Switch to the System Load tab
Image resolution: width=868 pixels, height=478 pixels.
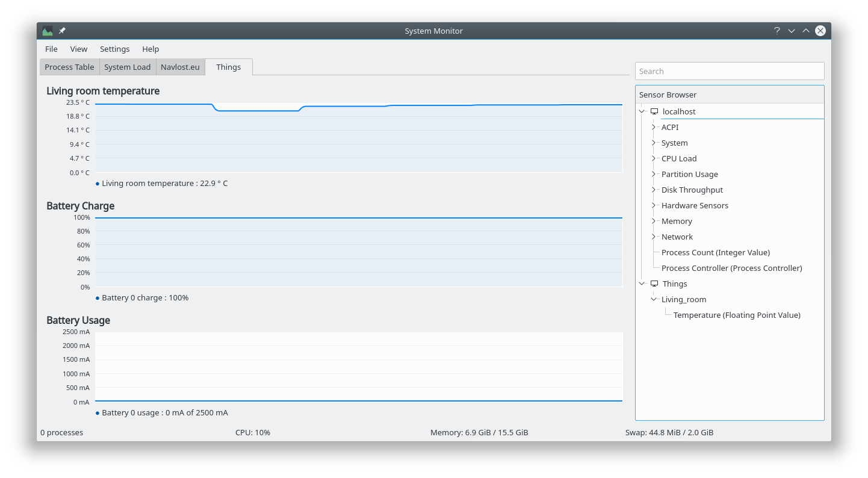click(127, 67)
